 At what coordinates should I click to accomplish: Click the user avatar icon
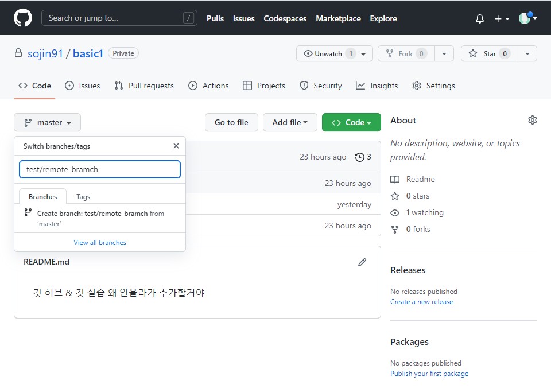point(525,18)
